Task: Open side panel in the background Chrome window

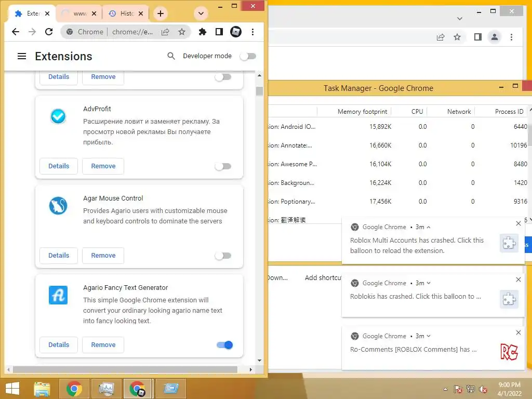Action: 478,37
